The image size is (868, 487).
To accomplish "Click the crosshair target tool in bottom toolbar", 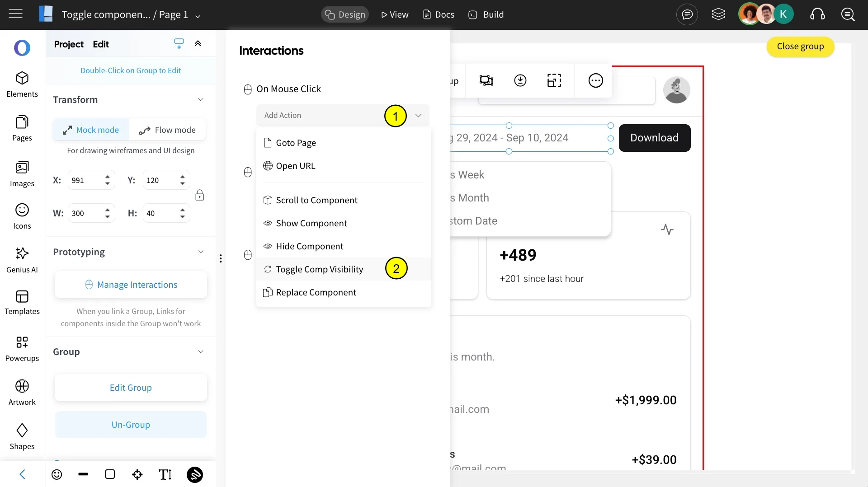I will click(137, 474).
